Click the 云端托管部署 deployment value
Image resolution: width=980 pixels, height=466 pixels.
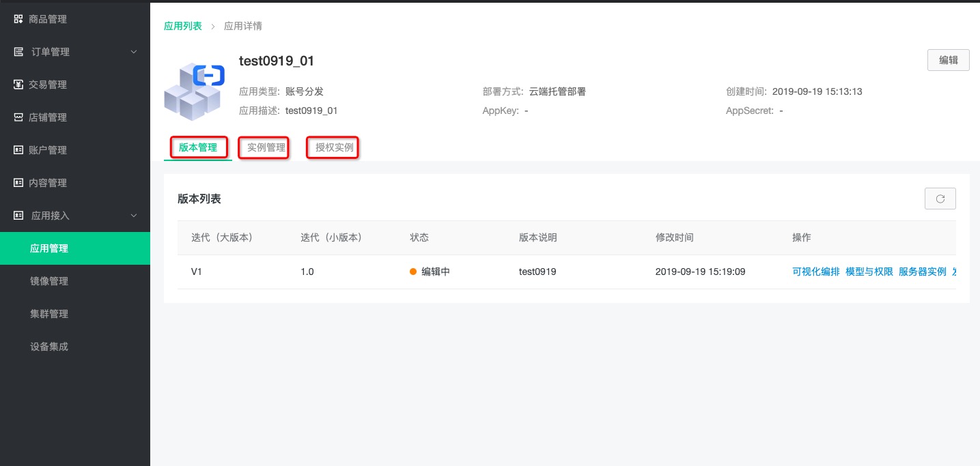point(558,91)
